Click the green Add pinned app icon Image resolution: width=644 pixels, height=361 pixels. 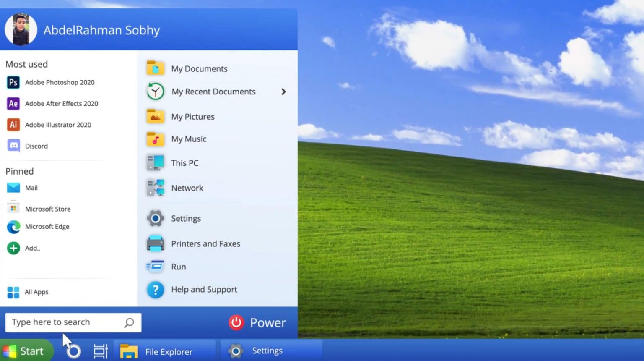click(x=13, y=248)
